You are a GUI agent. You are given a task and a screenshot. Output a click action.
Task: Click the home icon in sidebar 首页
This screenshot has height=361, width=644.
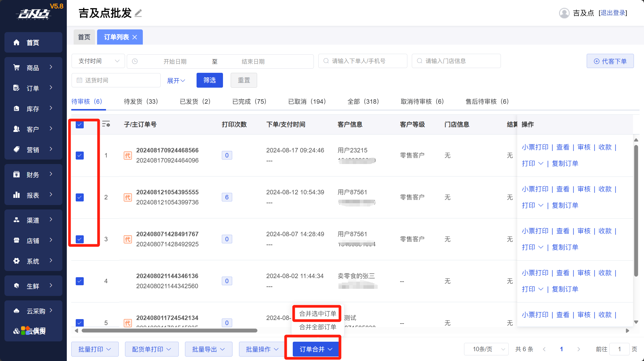point(17,42)
